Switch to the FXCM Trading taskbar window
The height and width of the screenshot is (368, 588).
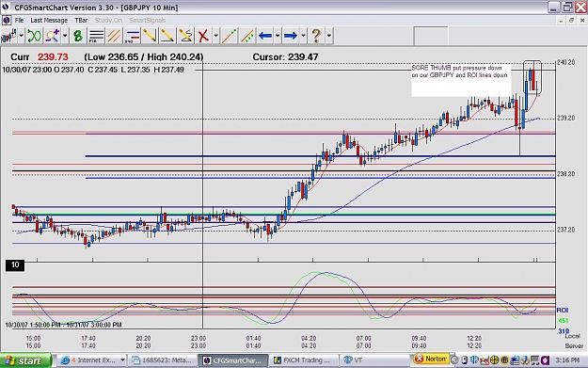coord(303,360)
